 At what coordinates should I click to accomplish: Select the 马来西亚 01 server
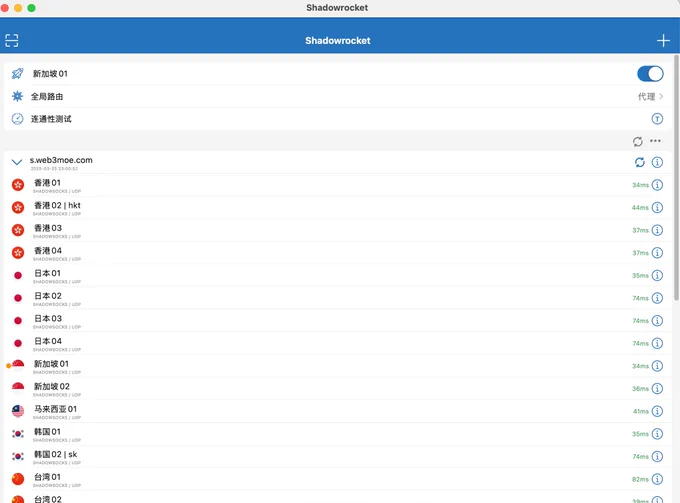(x=340, y=411)
